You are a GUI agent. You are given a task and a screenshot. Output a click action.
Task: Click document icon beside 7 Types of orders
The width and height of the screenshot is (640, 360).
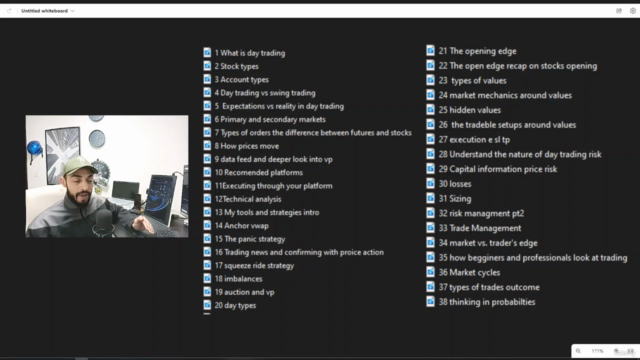point(207,132)
